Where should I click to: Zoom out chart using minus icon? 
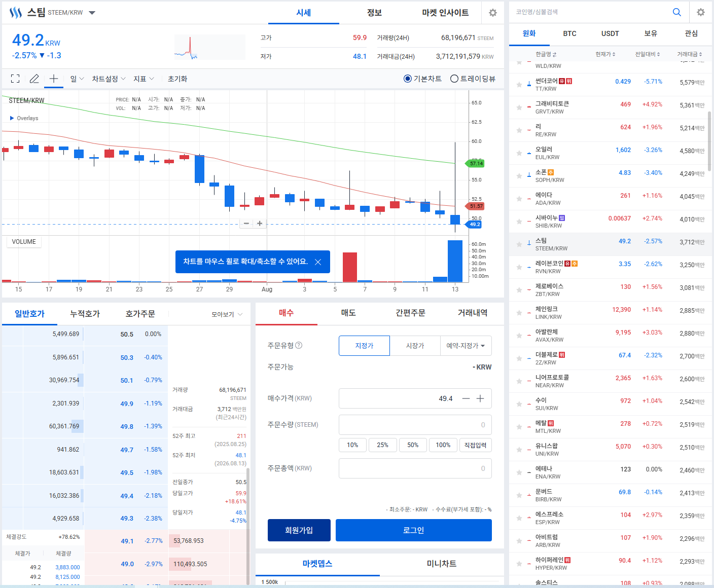click(x=246, y=224)
